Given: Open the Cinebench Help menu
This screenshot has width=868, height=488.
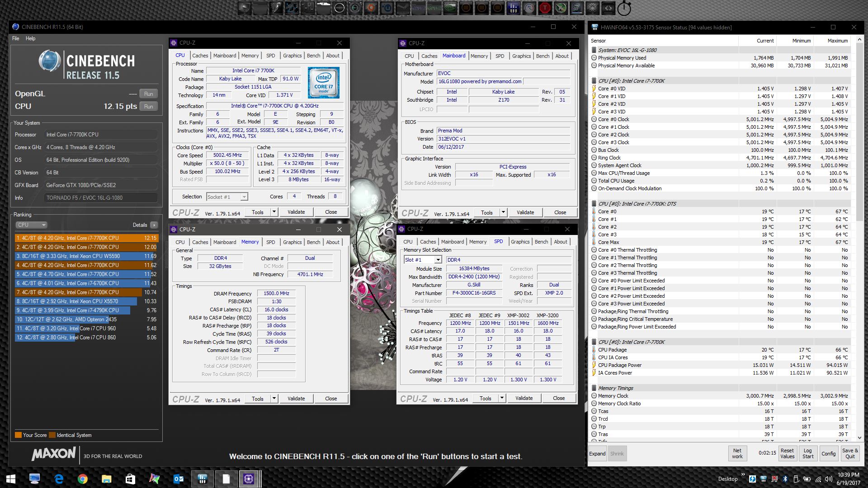Looking at the screenshot, I should [30, 38].
